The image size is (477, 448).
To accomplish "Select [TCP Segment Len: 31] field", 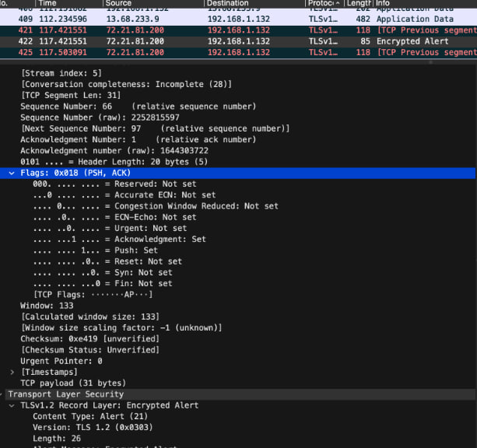I will pyautogui.click(x=71, y=96).
